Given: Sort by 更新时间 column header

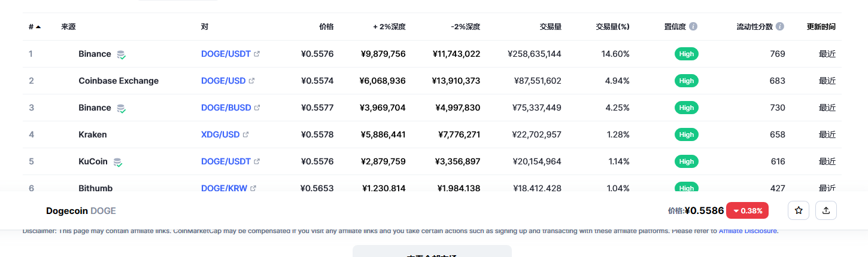Looking at the screenshot, I should point(821,27).
